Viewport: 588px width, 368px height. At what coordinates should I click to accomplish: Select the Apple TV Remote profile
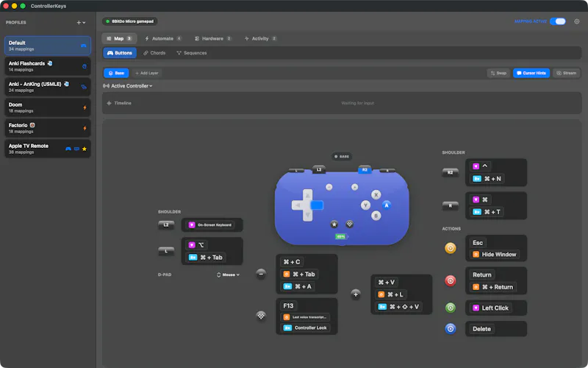coord(48,149)
